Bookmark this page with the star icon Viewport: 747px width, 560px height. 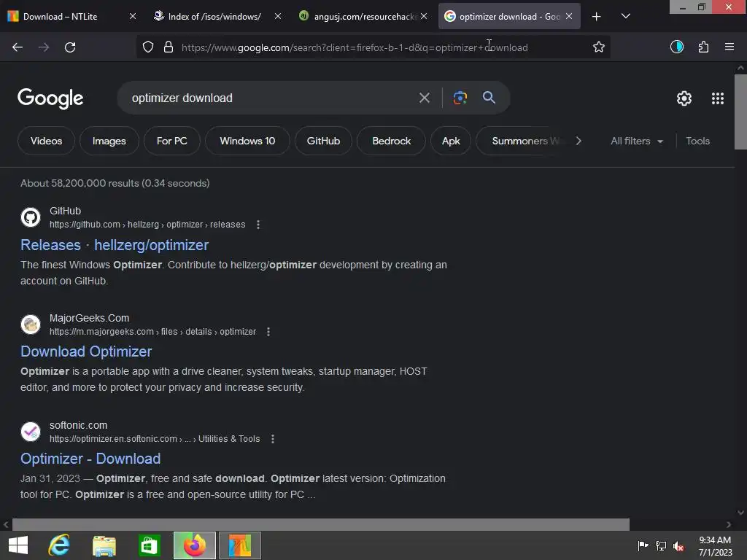point(599,47)
